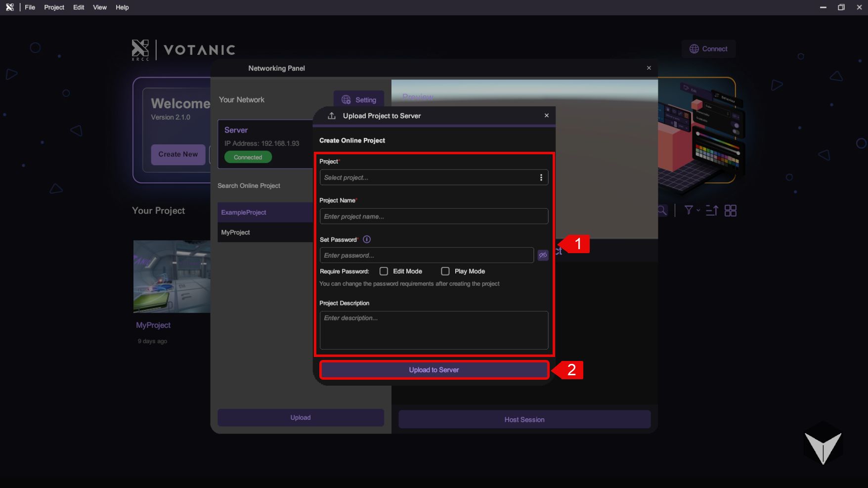Open the Help menu
This screenshot has height=488, width=868.
click(x=122, y=7)
